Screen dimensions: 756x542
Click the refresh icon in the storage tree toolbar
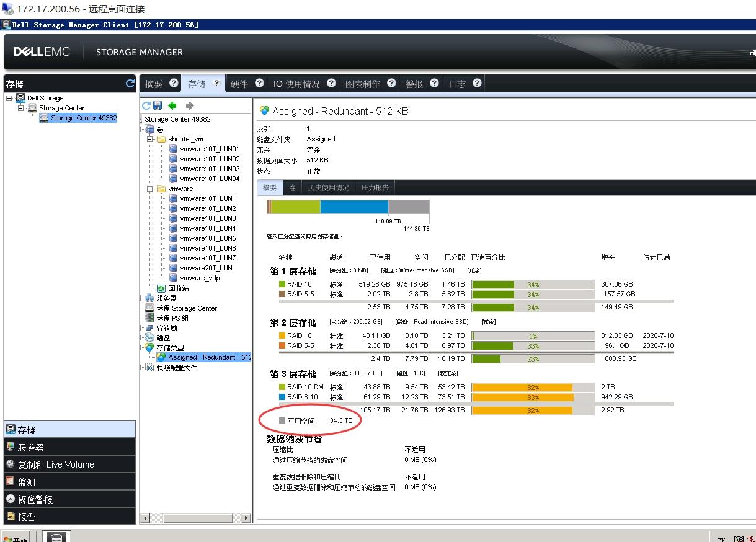[146, 106]
